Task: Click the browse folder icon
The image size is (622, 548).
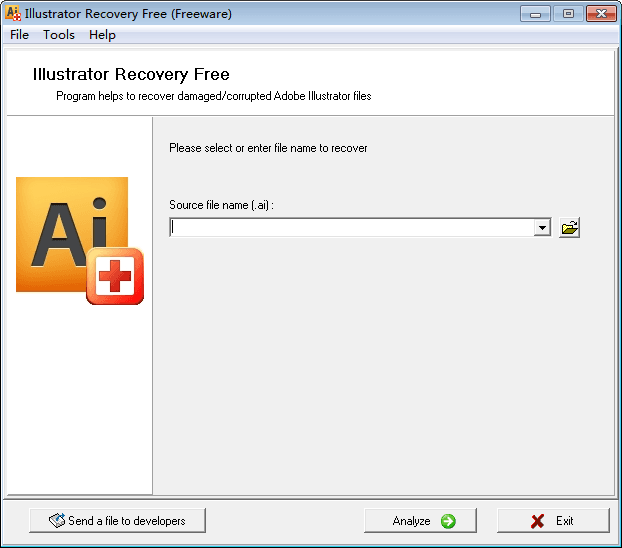Action: 569,228
